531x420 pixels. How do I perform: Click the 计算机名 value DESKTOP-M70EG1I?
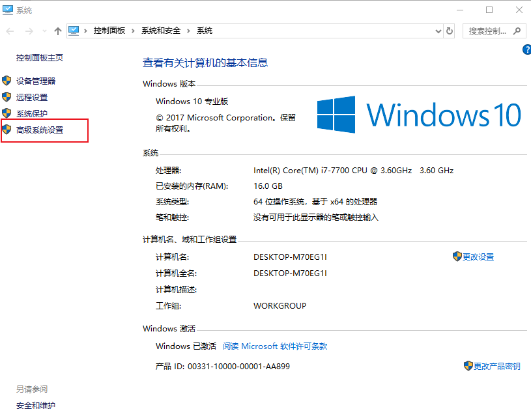[290, 257]
